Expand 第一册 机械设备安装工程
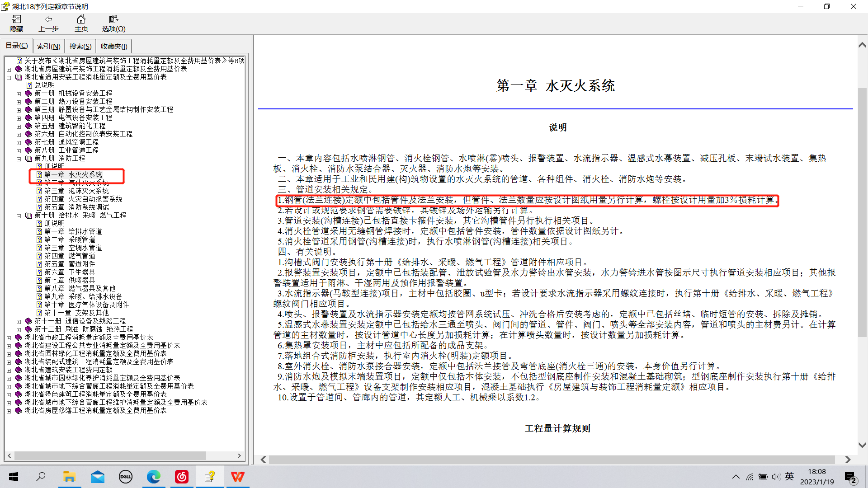 click(x=19, y=94)
